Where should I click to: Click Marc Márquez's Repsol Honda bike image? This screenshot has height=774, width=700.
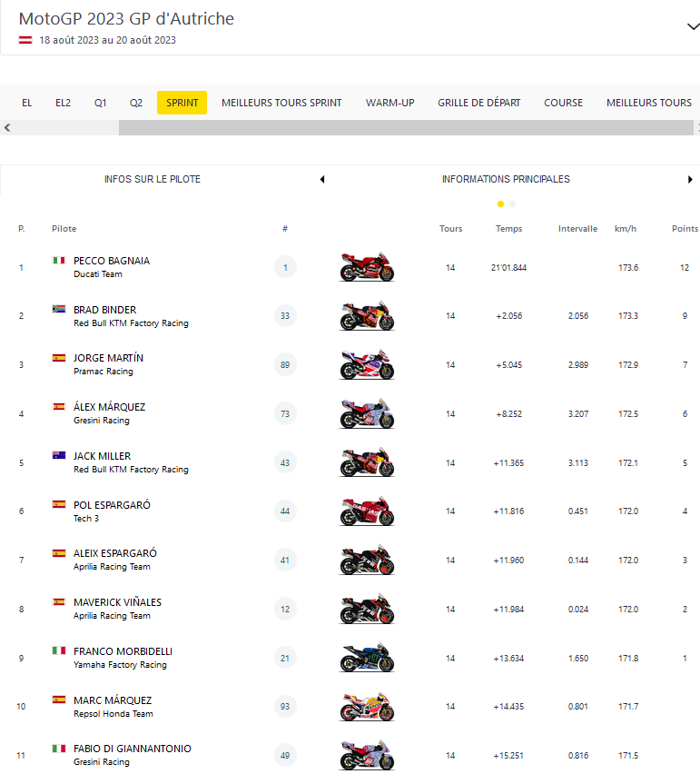click(367, 707)
